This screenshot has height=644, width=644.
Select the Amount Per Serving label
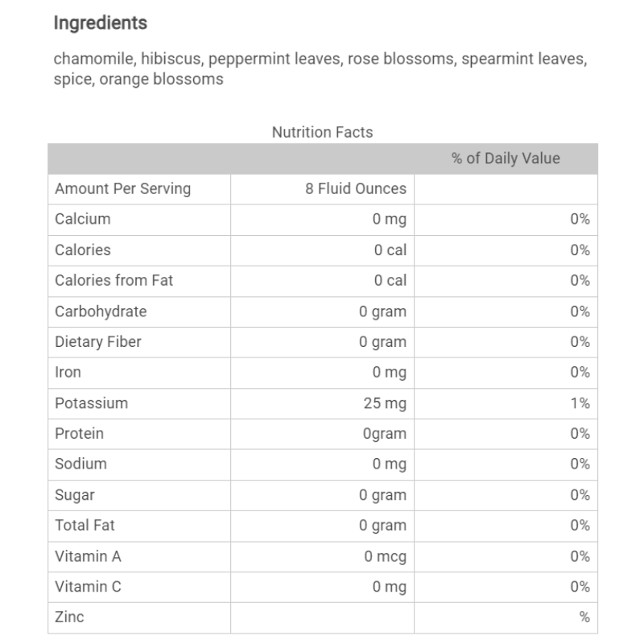pos(122,189)
